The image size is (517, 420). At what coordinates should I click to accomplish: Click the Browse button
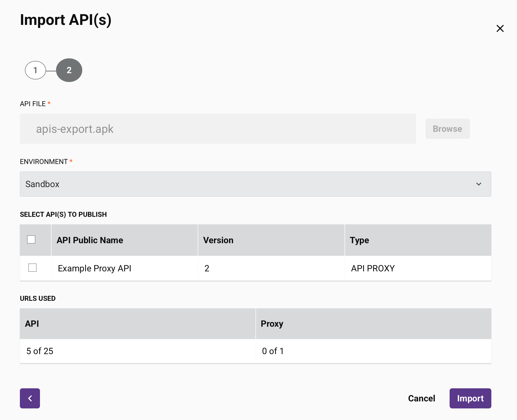[447, 129]
